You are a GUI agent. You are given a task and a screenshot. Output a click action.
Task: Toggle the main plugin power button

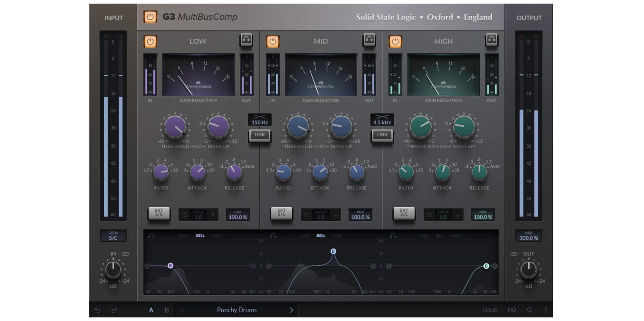point(150,17)
